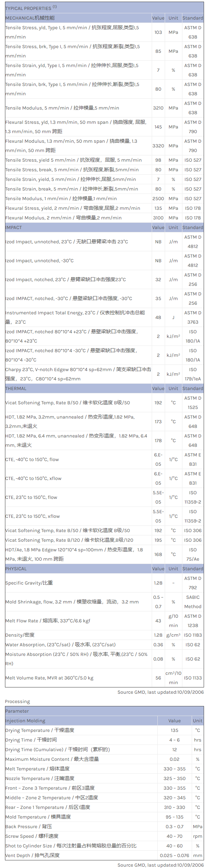Select the Tensile Modulus 3210 MPa value
205x868 pixels.
[158, 108]
